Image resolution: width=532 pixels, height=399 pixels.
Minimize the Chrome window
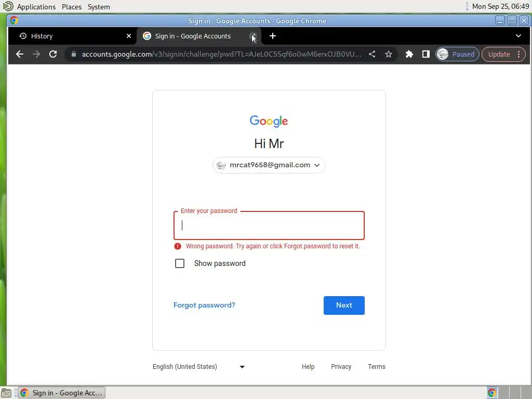pyautogui.click(x=500, y=21)
